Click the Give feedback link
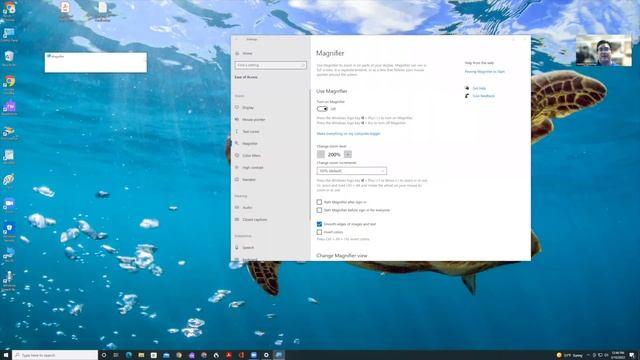This screenshot has height=360, width=640. pos(484,96)
